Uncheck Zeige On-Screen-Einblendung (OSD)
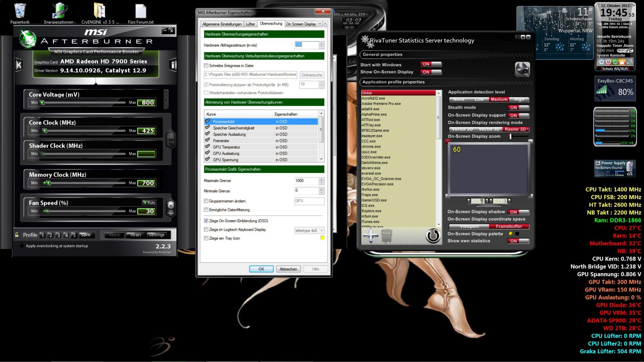The height and width of the screenshot is (362, 644). click(x=206, y=221)
